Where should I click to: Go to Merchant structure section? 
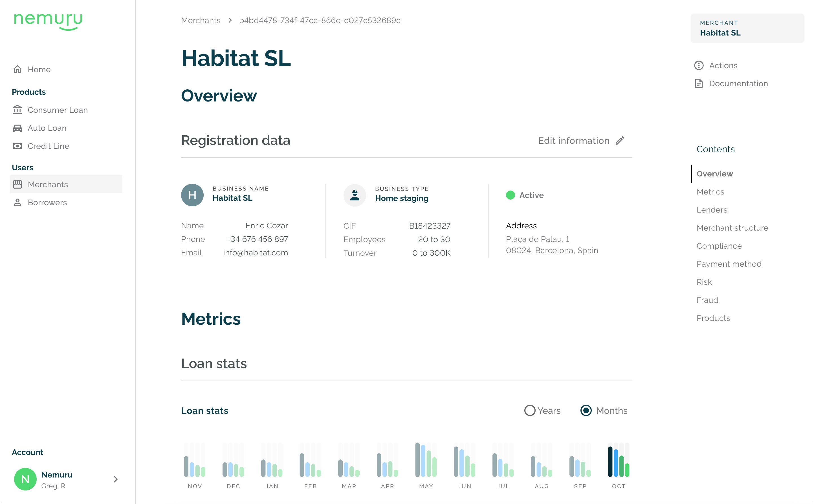click(x=732, y=228)
